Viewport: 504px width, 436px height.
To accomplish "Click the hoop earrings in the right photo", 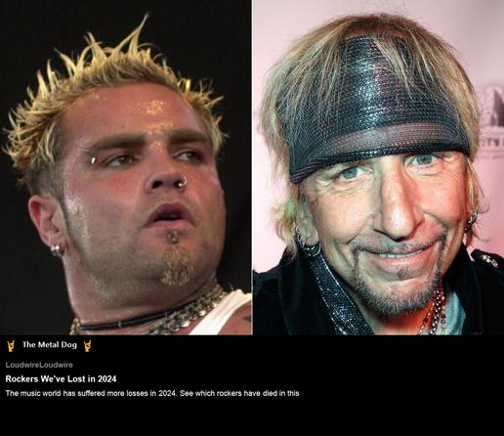I will pos(308,240).
